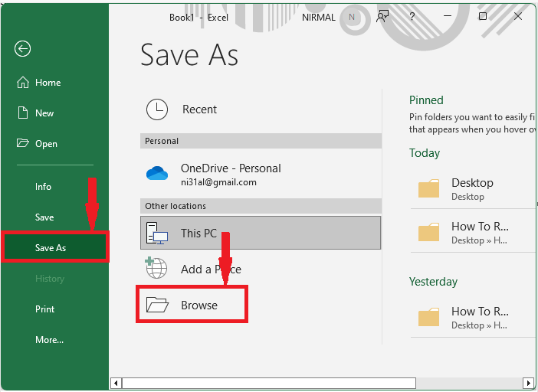Image resolution: width=538 pixels, height=392 pixels.
Task: Open the How To R... folder under Today
Action: (474, 232)
